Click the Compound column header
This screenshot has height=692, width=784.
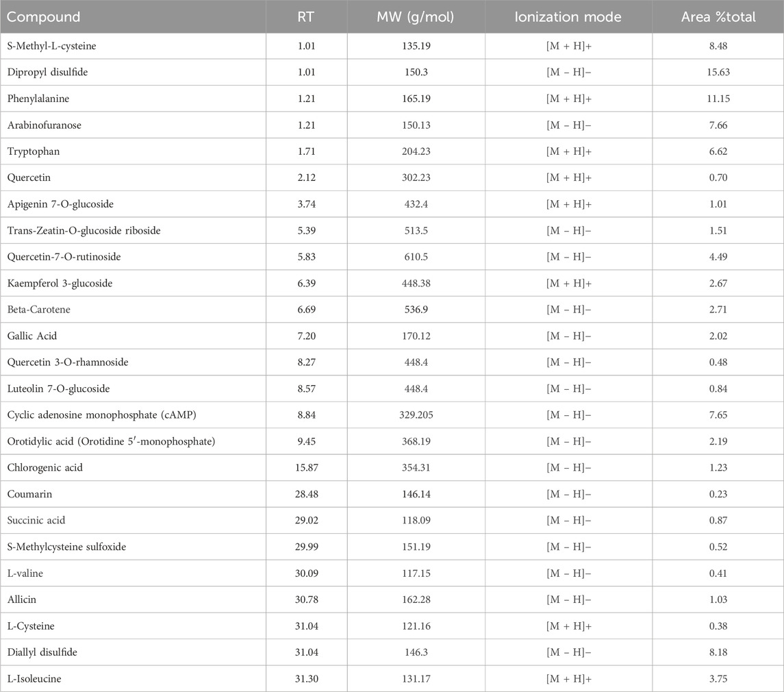[x=46, y=17]
